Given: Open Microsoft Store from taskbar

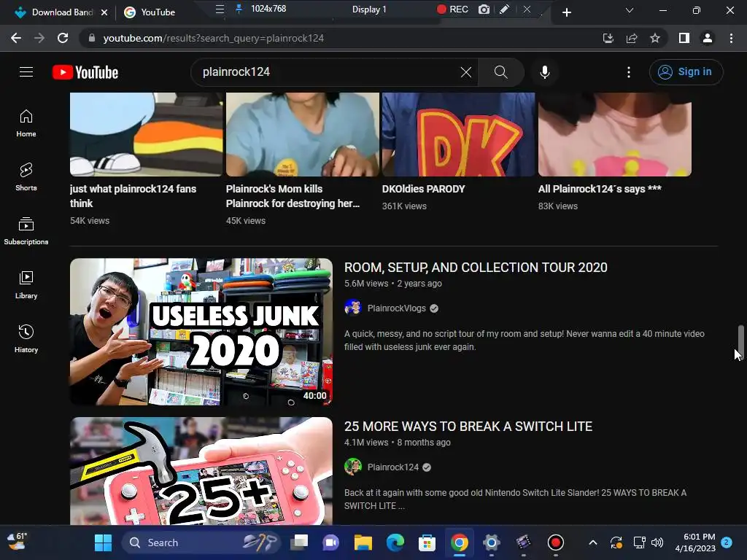Looking at the screenshot, I should (x=427, y=542).
